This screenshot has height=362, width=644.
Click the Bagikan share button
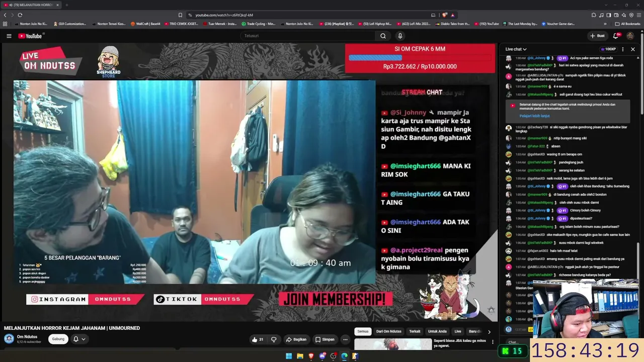point(296,339)
